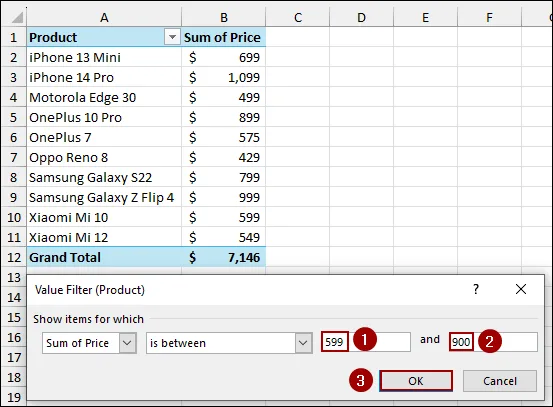Viewport: 553px width, 407px height.
Task: Select the 'OnePlus 10 Pro' cell
Action: 104,117
